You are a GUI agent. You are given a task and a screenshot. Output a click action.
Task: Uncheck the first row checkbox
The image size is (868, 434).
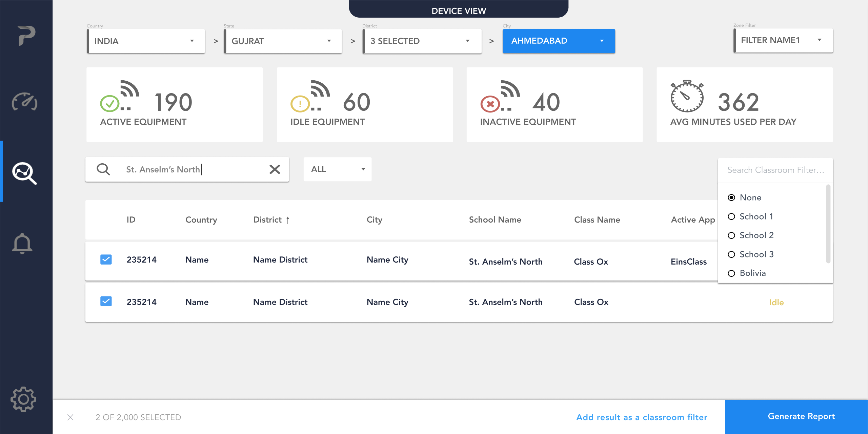pyautogui.click(x=106, y=260)
